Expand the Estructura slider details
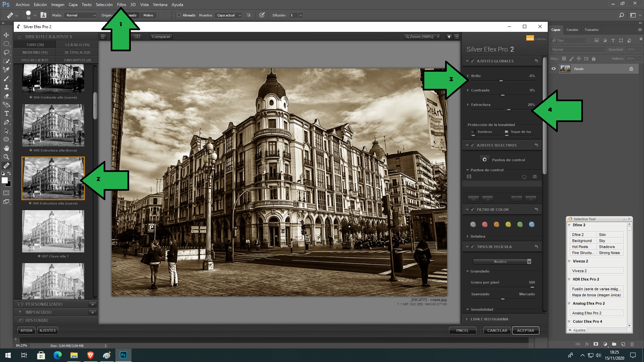 pos(468,105)
